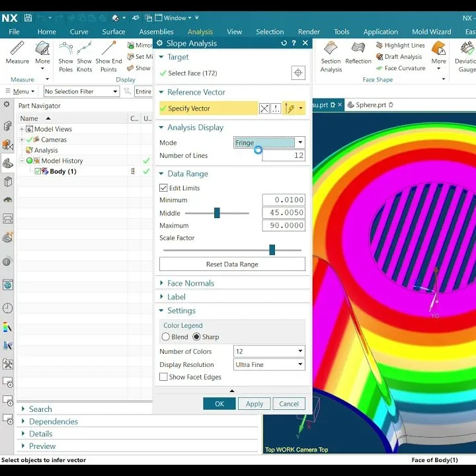Click the Measure tool icon
Image resolution: width=476 pixels, height=476 pixels.
17,48
